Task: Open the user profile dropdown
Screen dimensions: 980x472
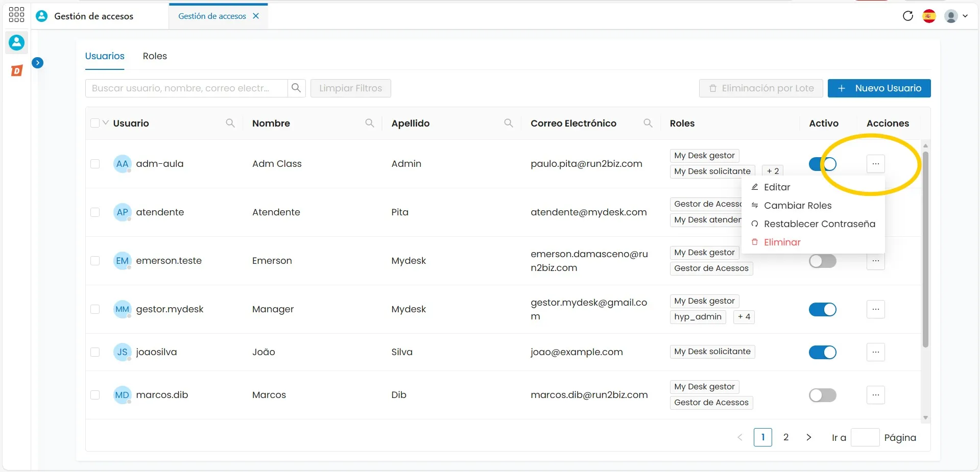Action: (x=956, y=16)
